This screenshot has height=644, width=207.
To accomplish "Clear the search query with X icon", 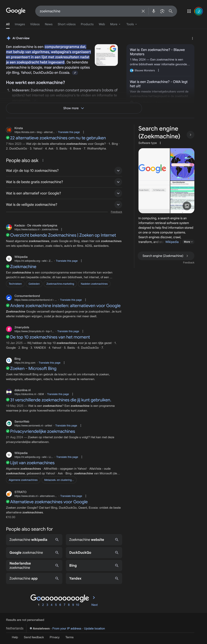I will (x=143, y=11).
